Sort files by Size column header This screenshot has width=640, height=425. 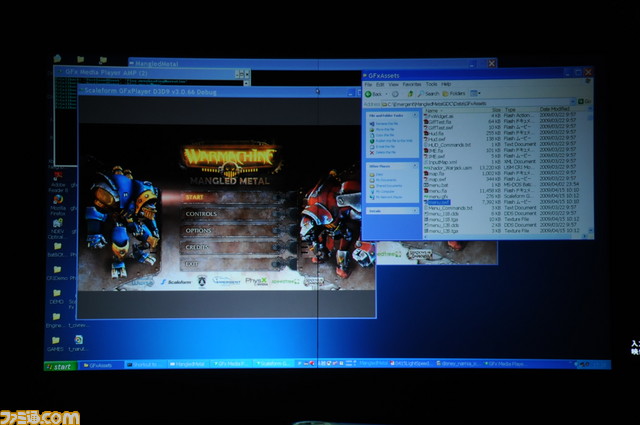click(496, 110)
